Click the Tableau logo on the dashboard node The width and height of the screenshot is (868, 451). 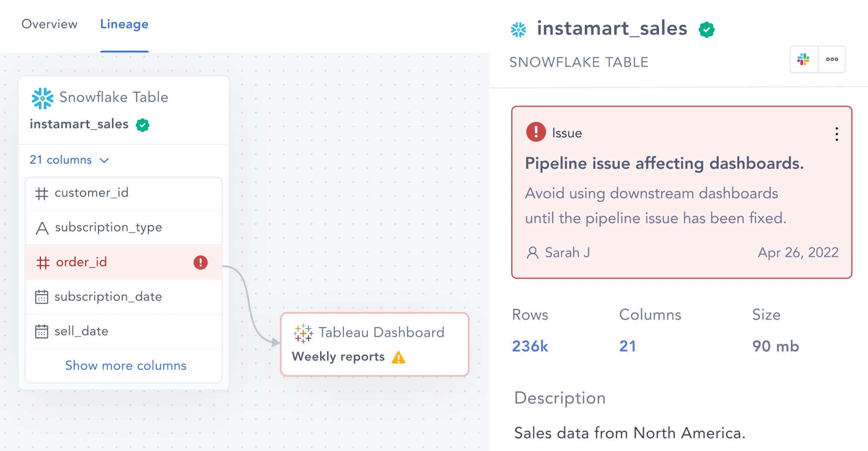303,334
